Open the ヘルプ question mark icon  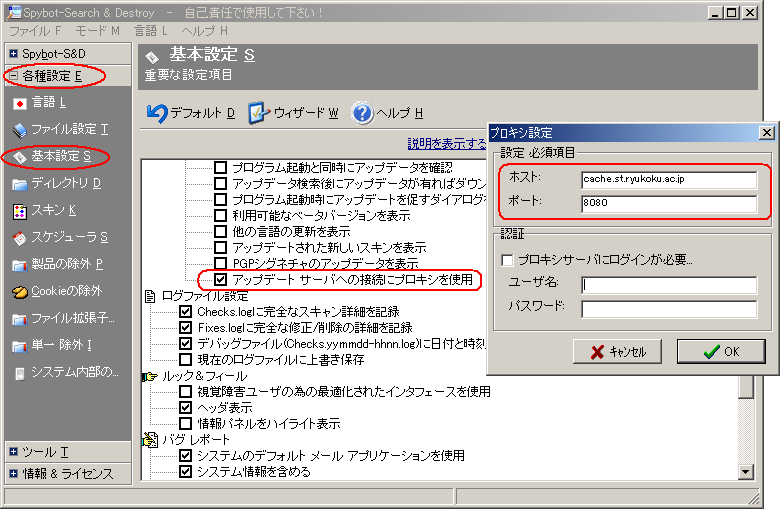(x=362, y=114)
